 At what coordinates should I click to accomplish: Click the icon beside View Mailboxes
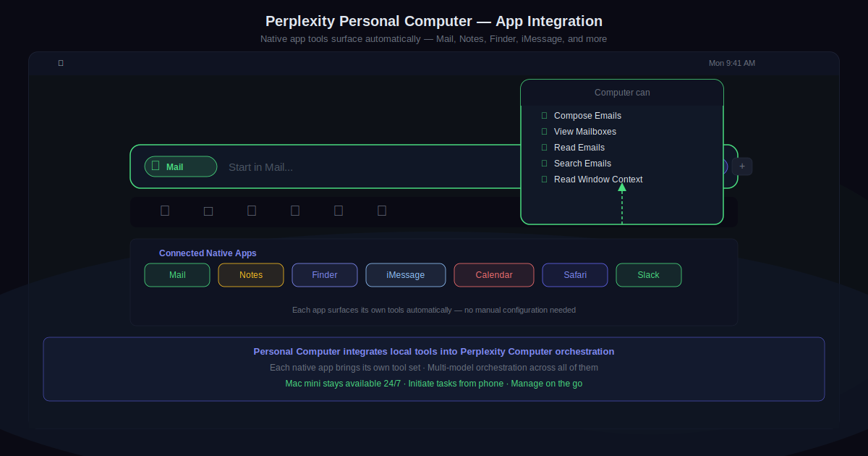pos(544,132)
